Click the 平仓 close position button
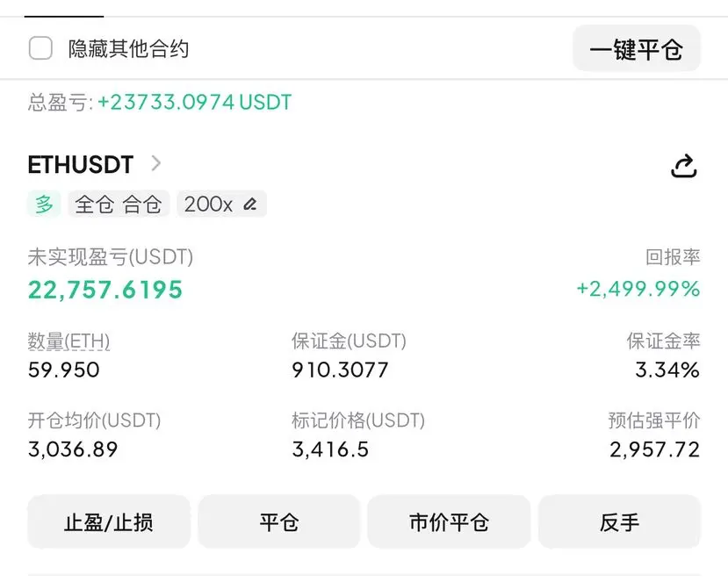This screenshot has height=582, width=728. [x=278, y=521]
